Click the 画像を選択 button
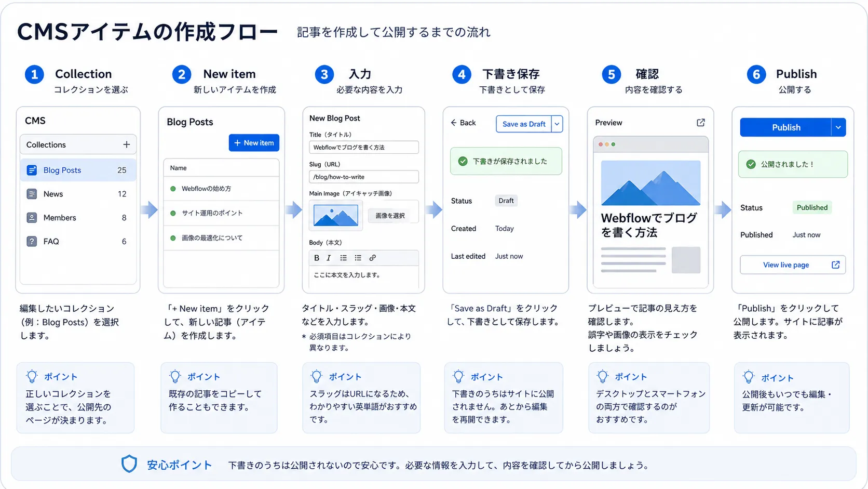868x489 pixels. click(x=390, y=216)
